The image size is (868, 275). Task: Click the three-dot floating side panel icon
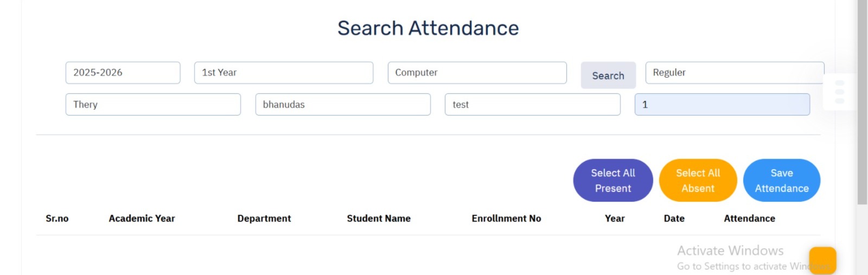839,92
